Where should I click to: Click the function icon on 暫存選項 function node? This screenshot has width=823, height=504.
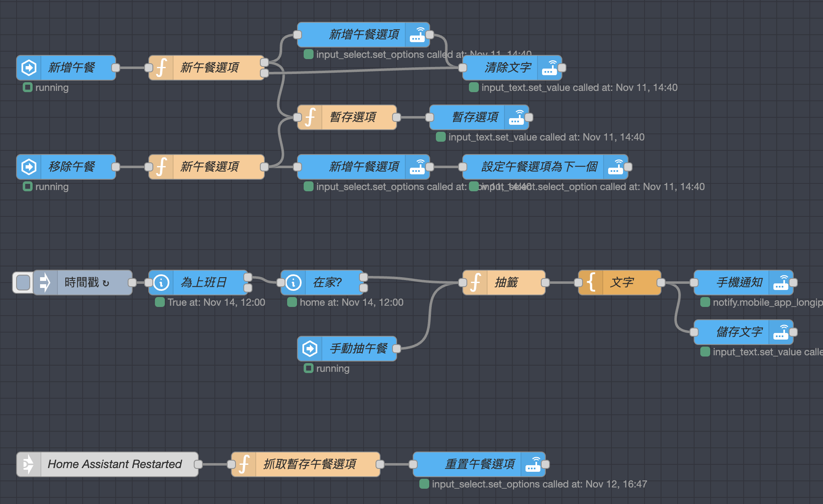310,117
